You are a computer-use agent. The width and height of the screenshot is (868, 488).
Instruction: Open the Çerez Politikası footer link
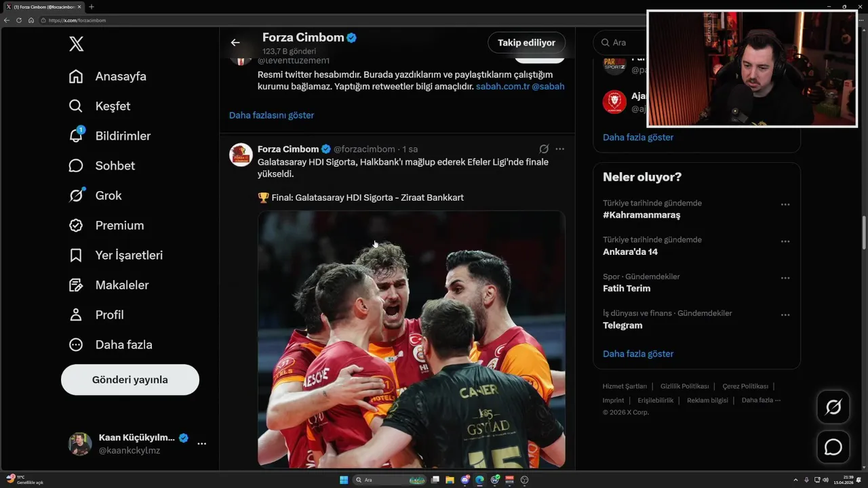pyautogui.click(x=745, y=386)
